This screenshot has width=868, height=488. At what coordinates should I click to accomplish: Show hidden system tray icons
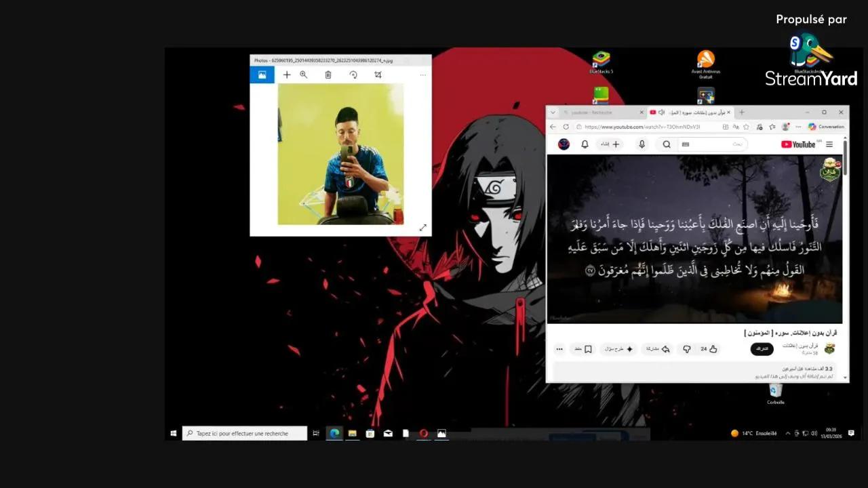pyautogui.click(x=787, y=433)
